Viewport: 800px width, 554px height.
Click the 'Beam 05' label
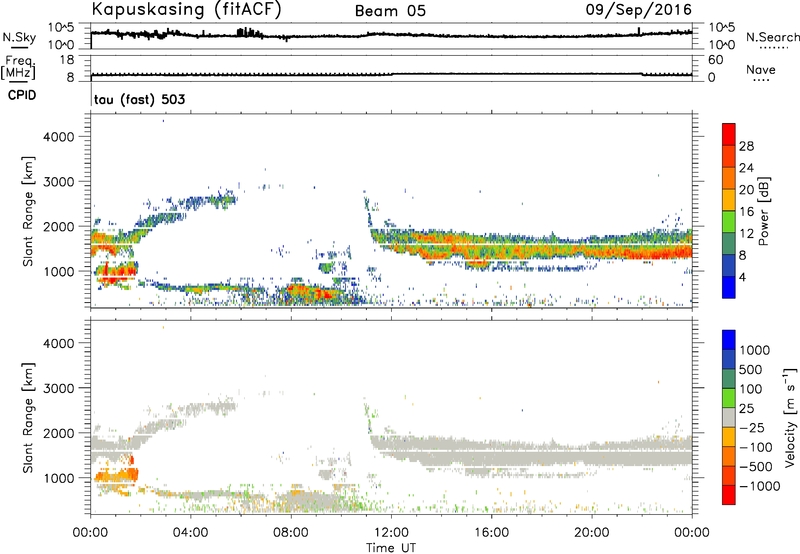[390, 11]
